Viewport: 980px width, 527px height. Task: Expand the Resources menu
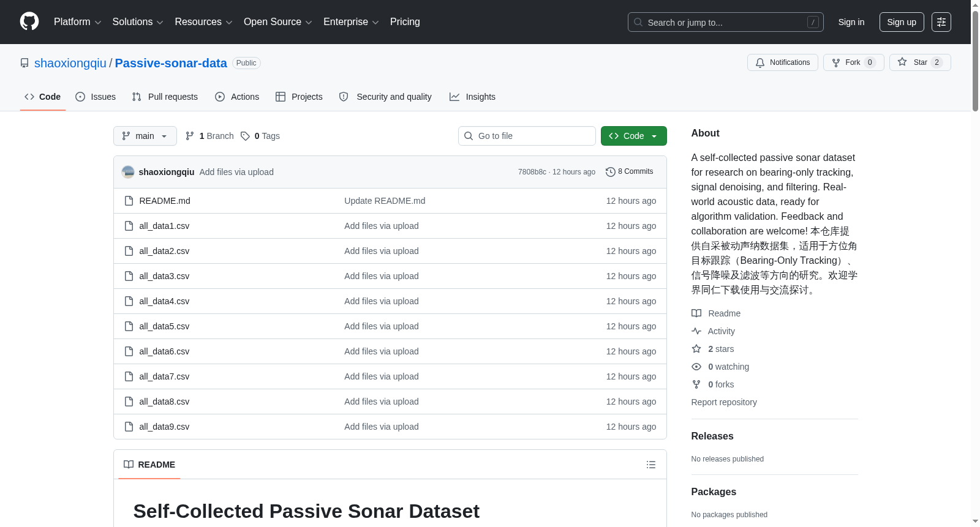point(203,22)
